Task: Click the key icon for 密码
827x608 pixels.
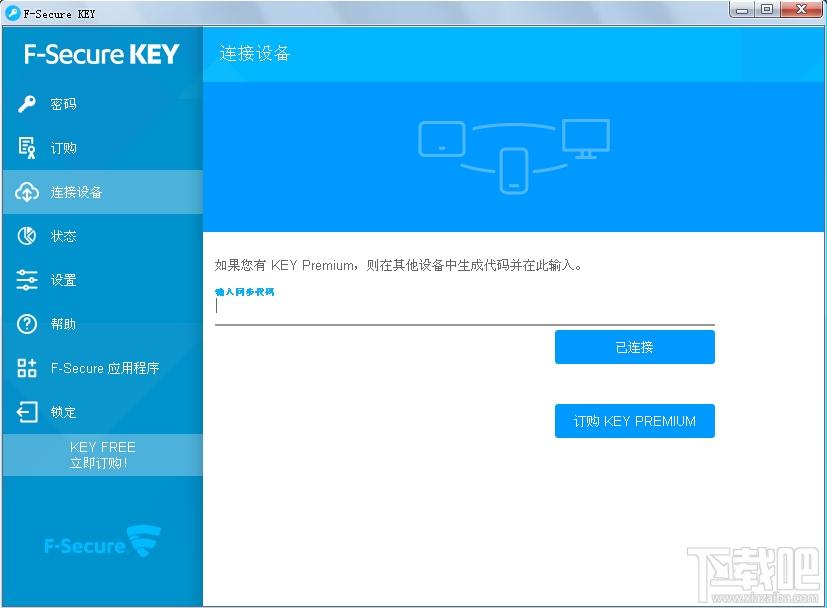Action: click(27, 104)
